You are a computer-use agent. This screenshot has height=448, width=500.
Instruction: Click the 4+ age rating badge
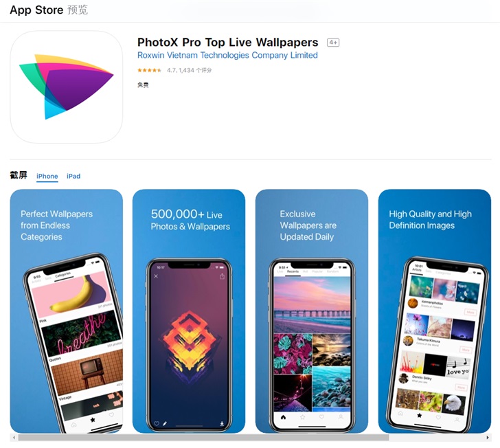(333, 43)
